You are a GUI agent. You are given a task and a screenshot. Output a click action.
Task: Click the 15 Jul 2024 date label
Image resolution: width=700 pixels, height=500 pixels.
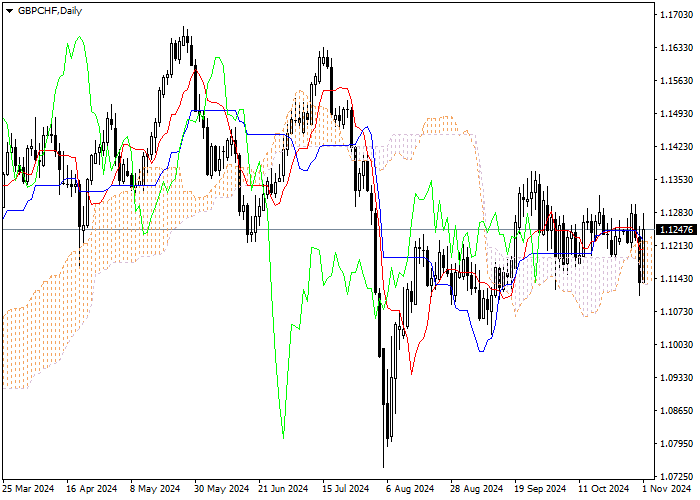pyautogui.click(x=346, y=489)
